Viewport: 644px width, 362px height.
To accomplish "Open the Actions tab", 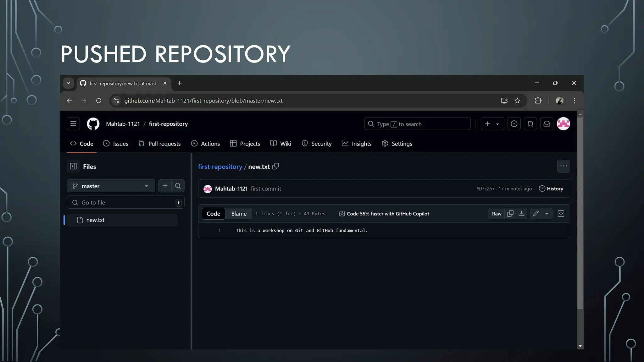I will [x=205, y=144].
